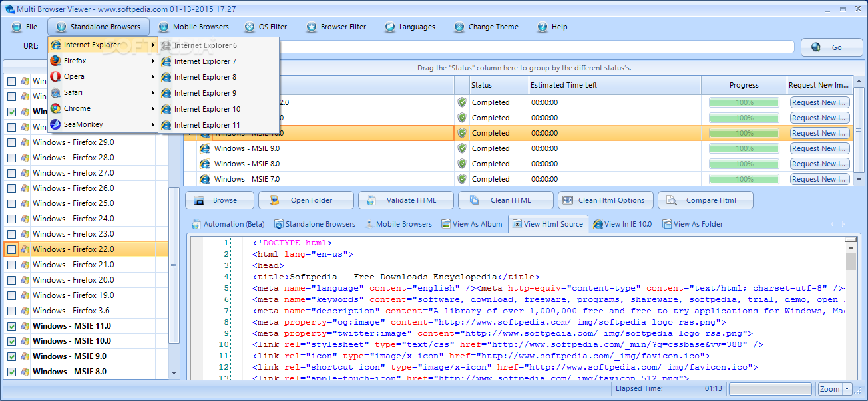Select Internet Explorer 10 from the submenu
The height and width of the screenshot is (401, 868).
pyautogui.click(x=218, y=109)
